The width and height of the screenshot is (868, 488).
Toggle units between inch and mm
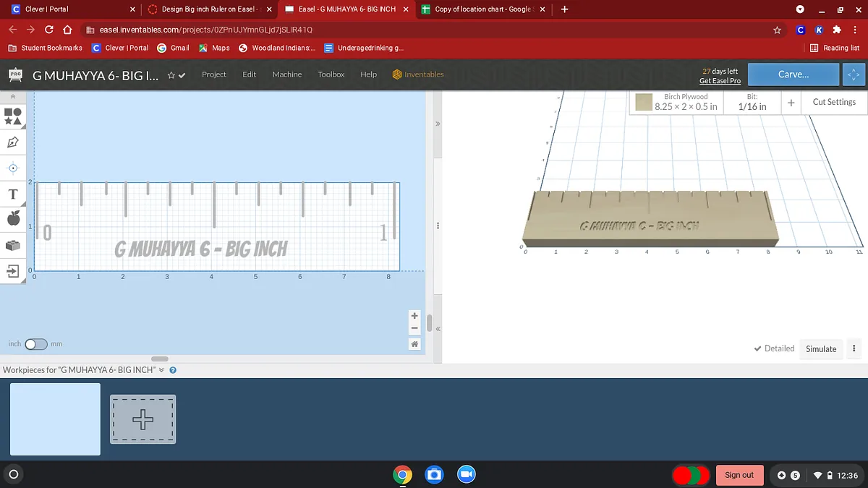[35, 344]
